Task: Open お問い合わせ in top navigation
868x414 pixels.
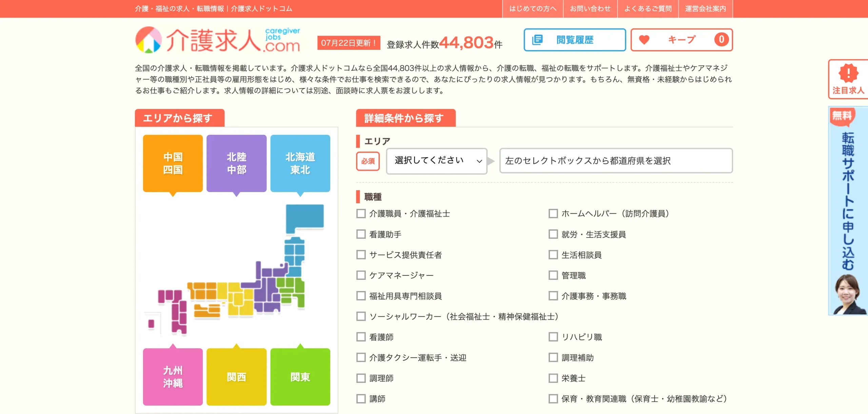Action: (590, 9)
